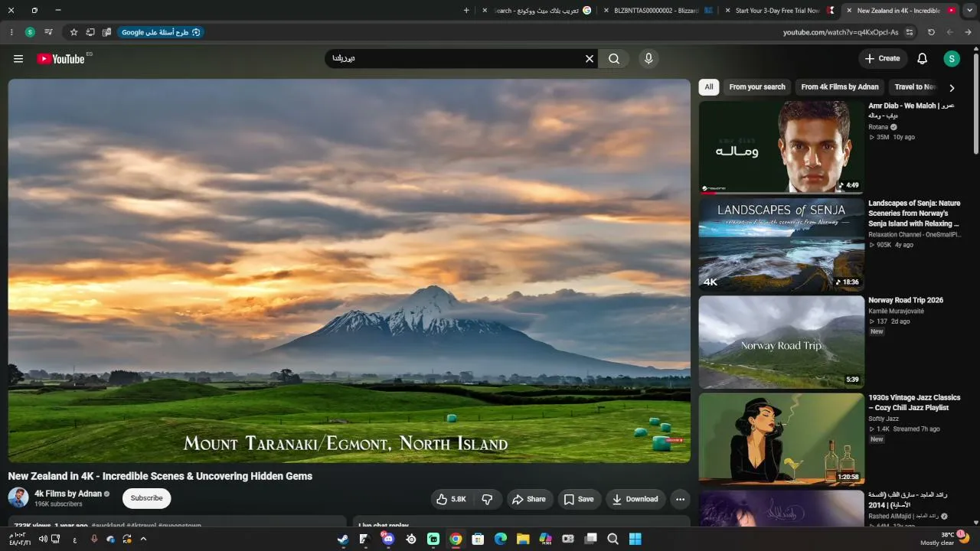Click the address bar URL

[841, 32]
